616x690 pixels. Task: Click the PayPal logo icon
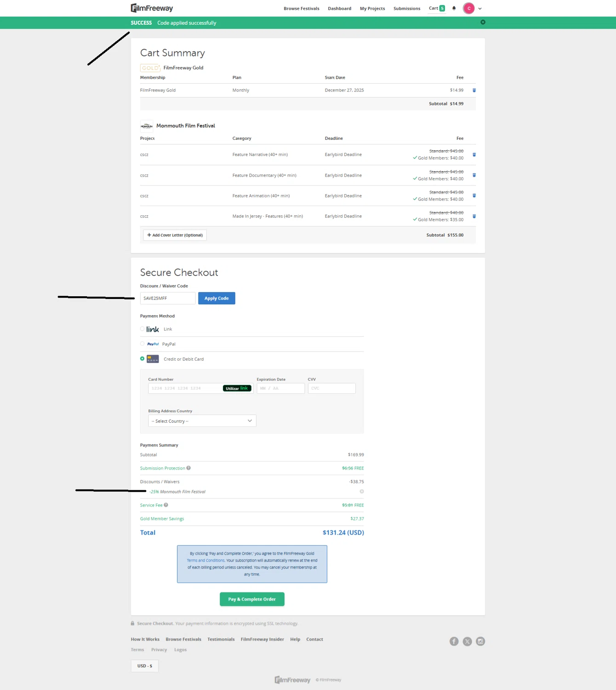[x=153, y=344]
